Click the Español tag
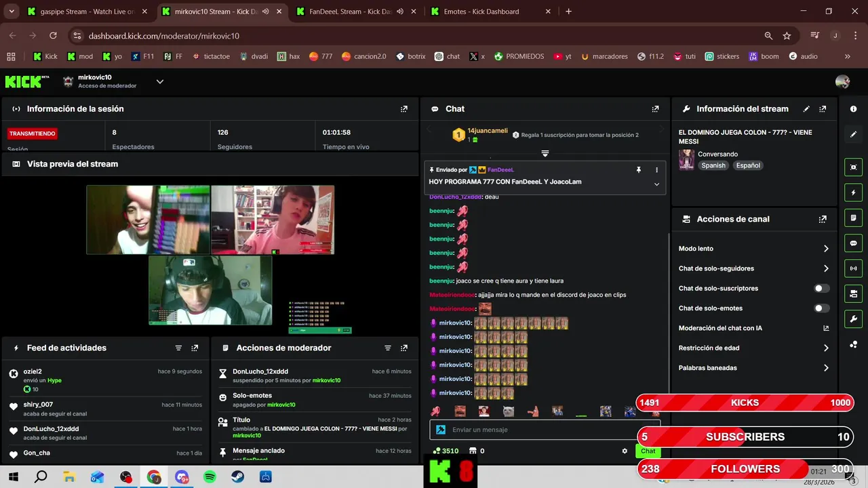This screenshot has height=488, width=868. click(748, 165)
